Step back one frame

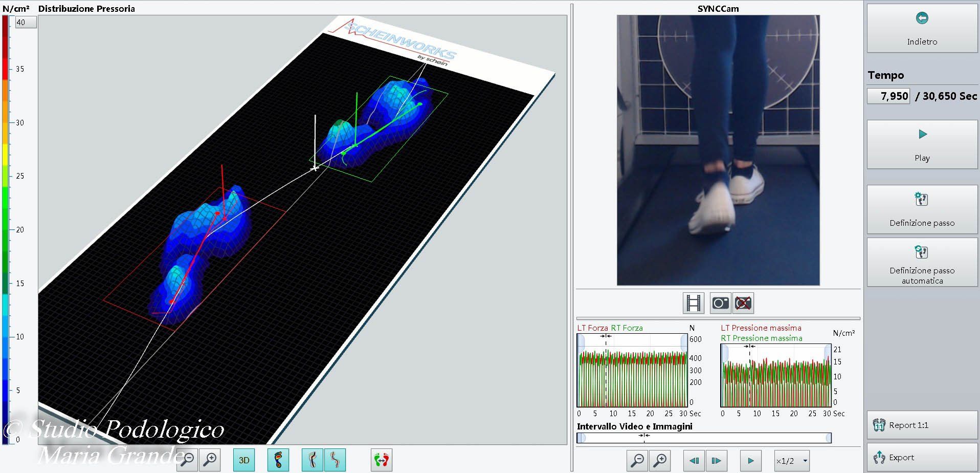click(x=694, y=461)
